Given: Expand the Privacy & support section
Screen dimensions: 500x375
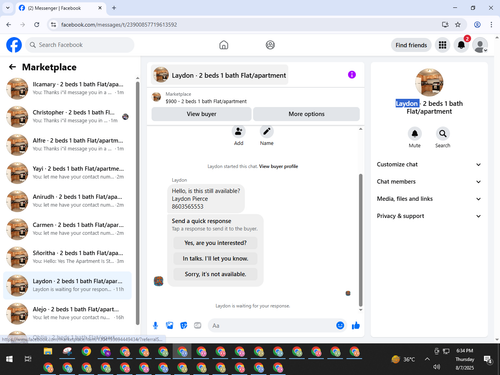Looking at the screenshot, I should [x=429, y=216].
